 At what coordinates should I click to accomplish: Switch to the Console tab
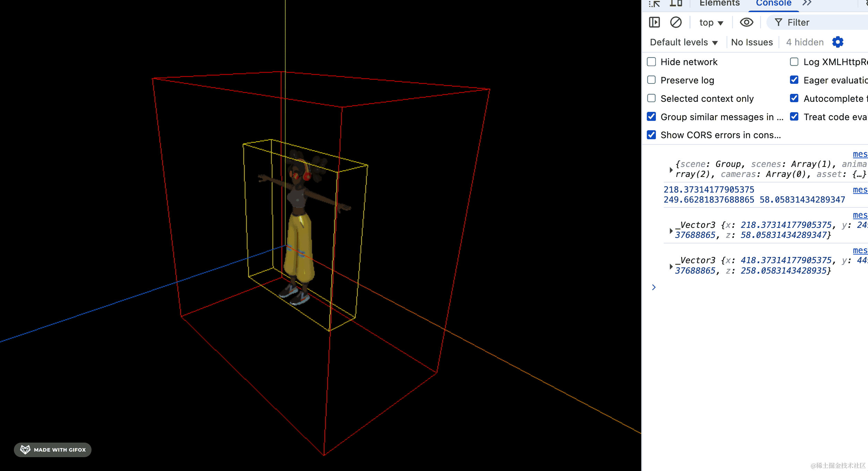click(x=773, y=3)
